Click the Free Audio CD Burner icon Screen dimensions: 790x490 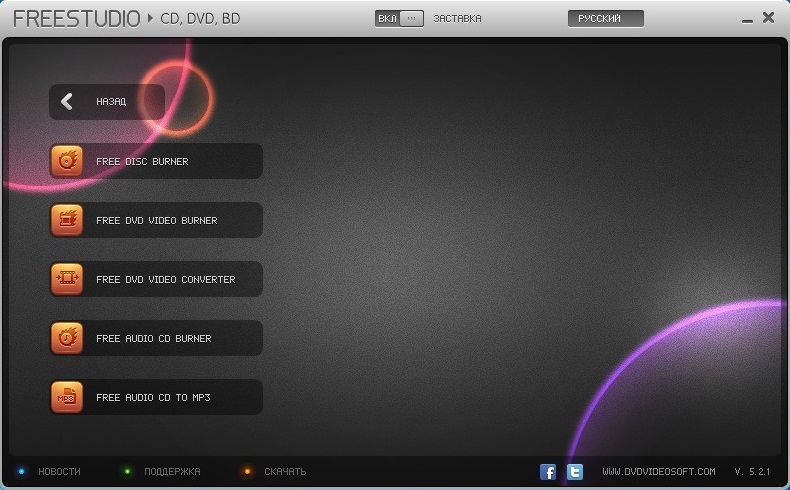click(67, 338)
